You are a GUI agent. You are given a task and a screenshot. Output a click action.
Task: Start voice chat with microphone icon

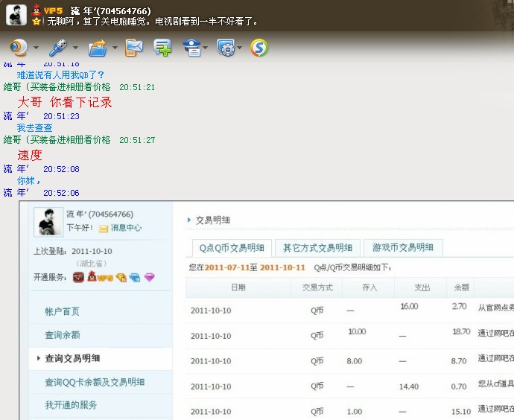(58, 48)
